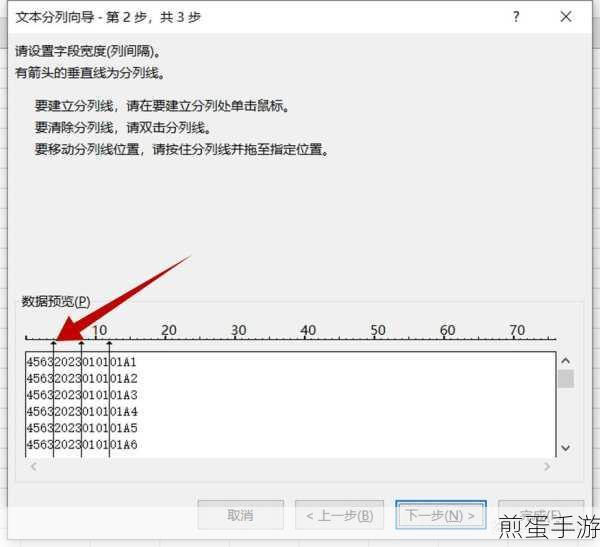Click the horizontal scroll left arrow
Viewport: 600px width, 547px height.
[x=34, y=466]
